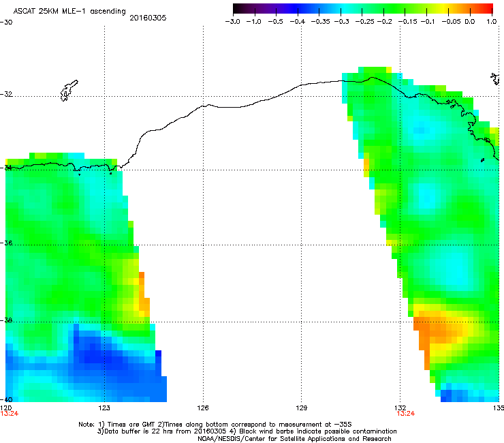Click latitude label -36
The width and height of the screenshot is (504, 443).
(6, 243)
